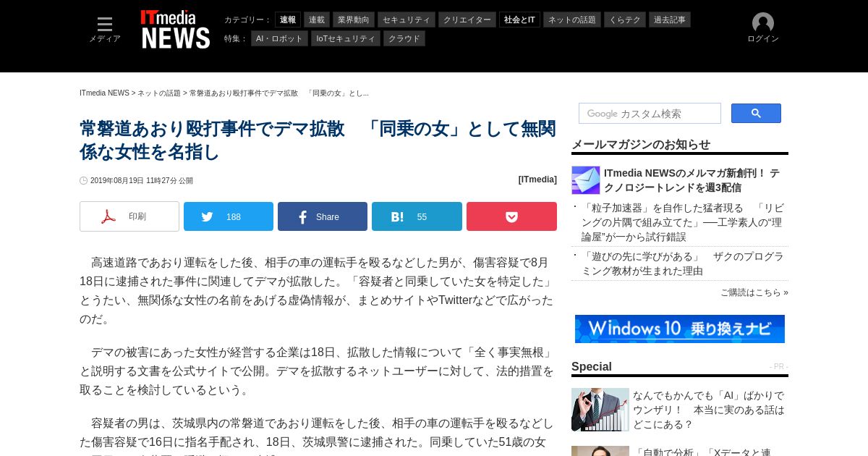Open the mail magazine envelope icon

pyautogui.click(x=586, y=180)
